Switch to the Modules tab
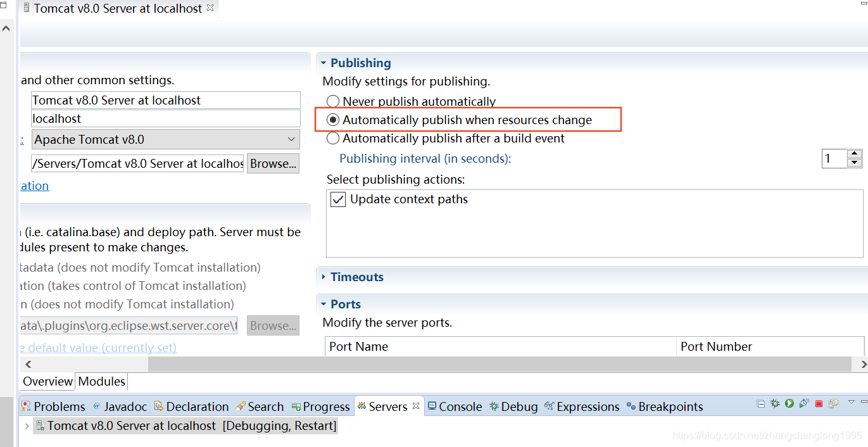 coord(102,381)
